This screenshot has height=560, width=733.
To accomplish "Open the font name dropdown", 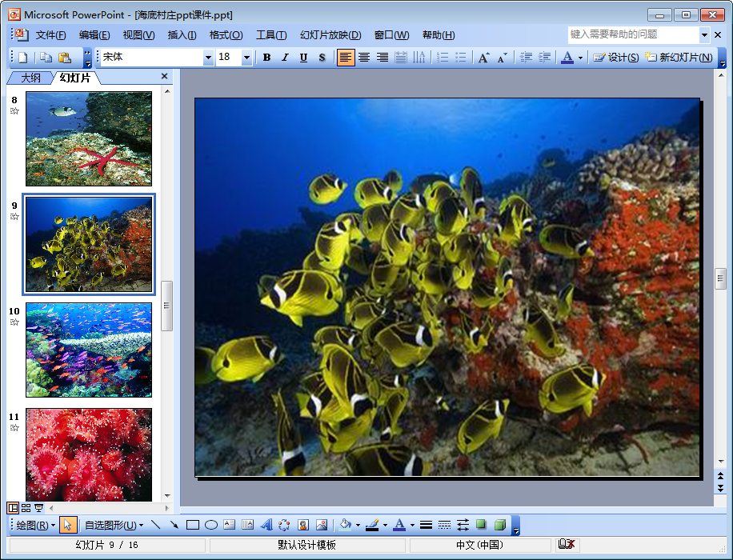I will point(208,58).
